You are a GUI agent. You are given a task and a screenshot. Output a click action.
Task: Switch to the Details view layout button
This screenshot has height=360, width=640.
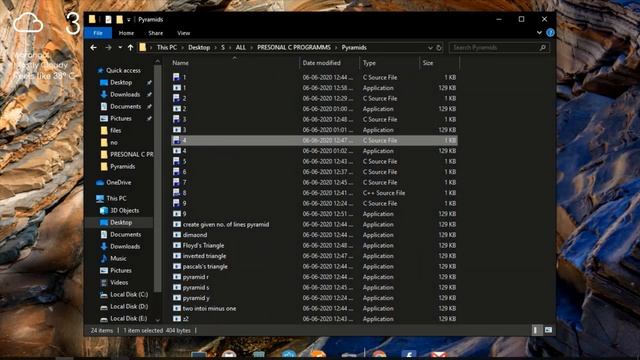(x=536, y=330)
